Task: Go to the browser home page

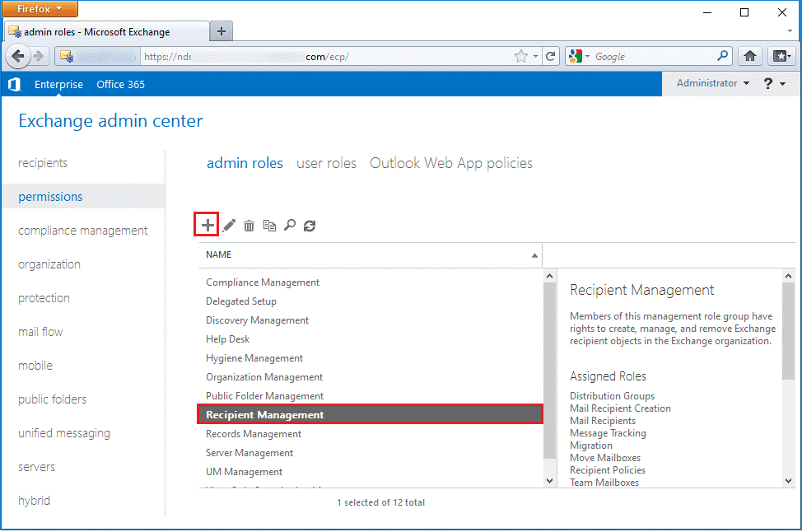Action: pos(750,56)
